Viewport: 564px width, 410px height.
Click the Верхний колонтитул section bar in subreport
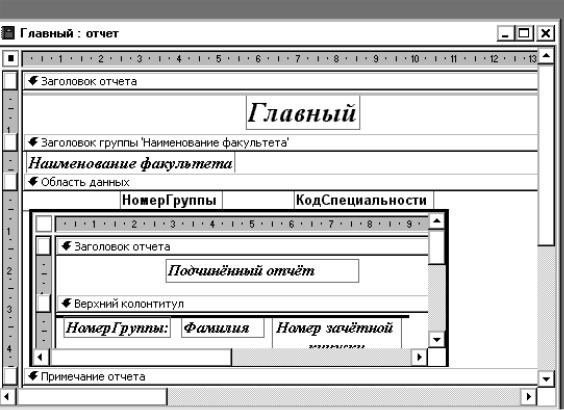pyautogui.click(x=242, y=304)
